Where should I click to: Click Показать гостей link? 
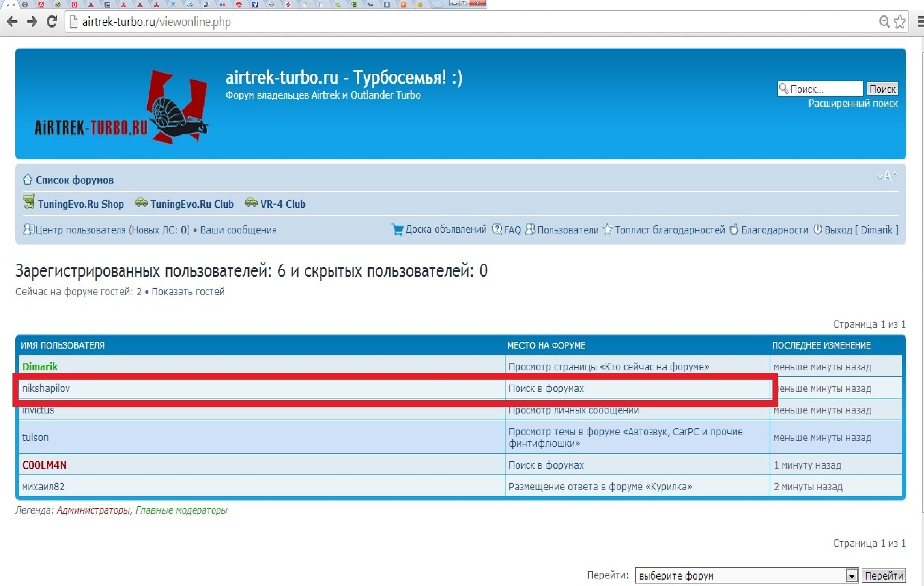coord(188,292)
